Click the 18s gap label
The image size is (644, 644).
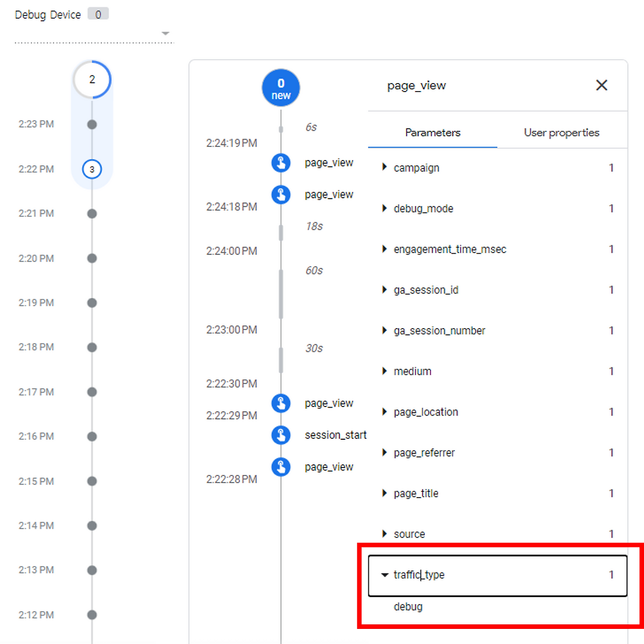click(x=314, y=226)
